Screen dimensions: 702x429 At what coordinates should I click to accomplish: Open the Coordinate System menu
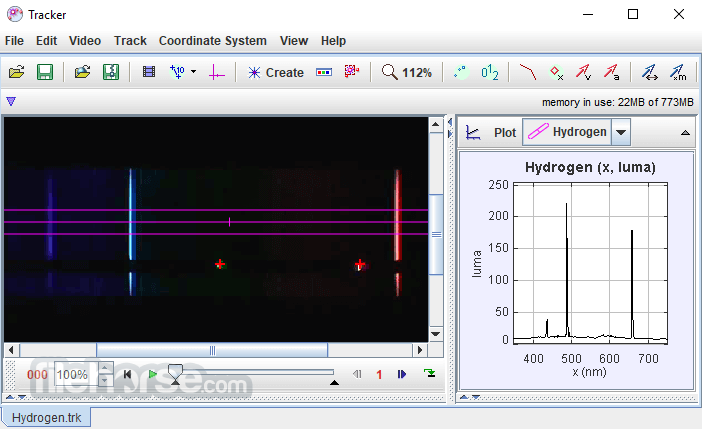tap(213, 41)
